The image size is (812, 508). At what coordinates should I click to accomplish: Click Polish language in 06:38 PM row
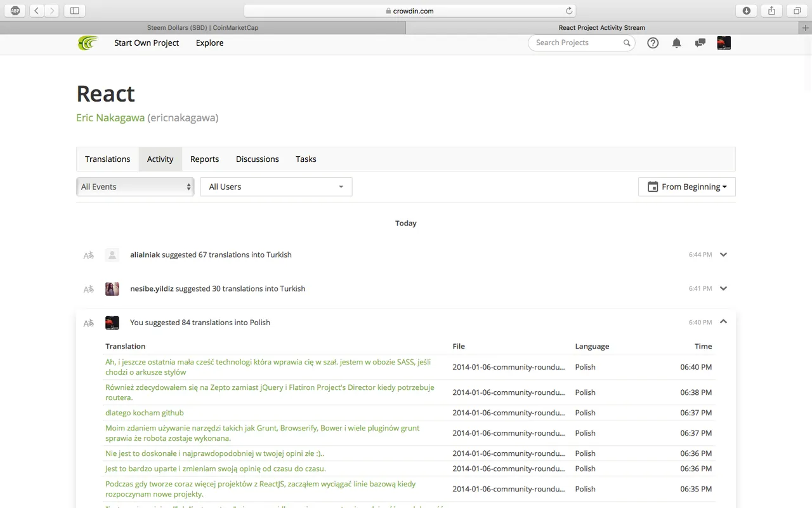pos(585,392)
